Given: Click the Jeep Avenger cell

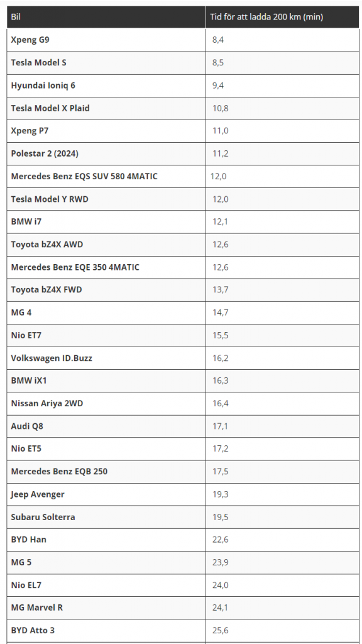Looking at the screenshot, I should tap(106, 494).
